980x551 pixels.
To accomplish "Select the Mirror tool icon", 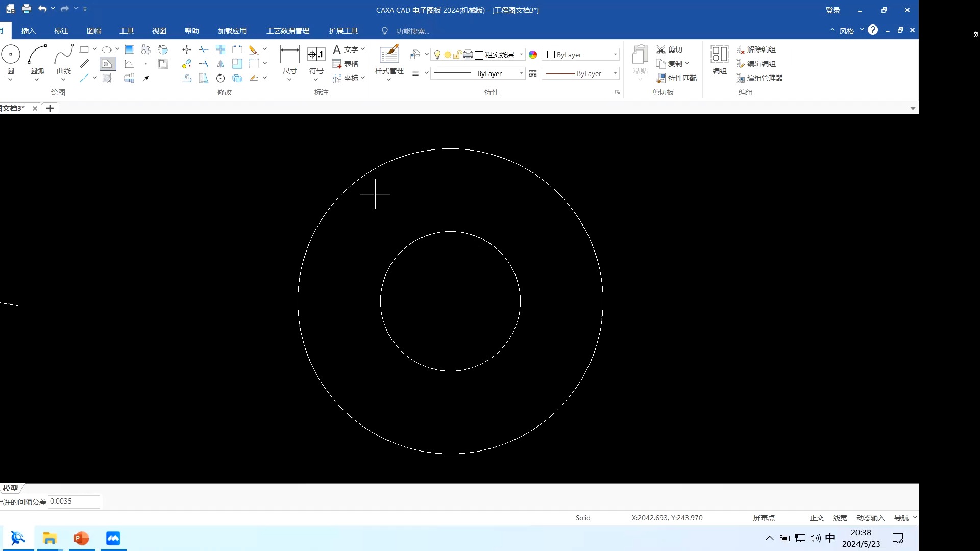I will click(x=220, y=64).
